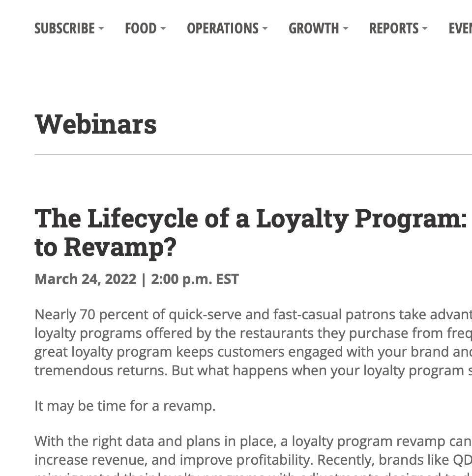Expand the caret arrow next to FOOD
Viewport: 472px width, 476px height.
coord(163,28)
